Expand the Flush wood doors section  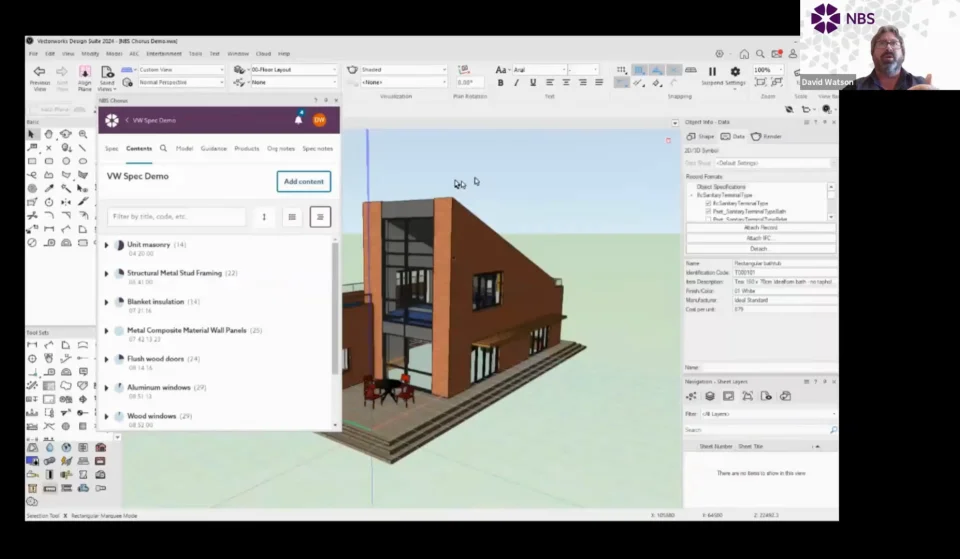tap(107, 359)
